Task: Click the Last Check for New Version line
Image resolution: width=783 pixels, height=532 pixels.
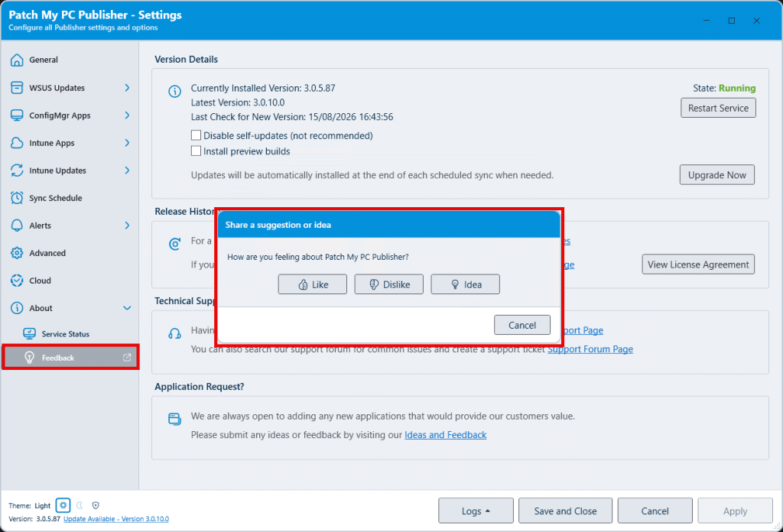Action: click(x=292, y=117)
